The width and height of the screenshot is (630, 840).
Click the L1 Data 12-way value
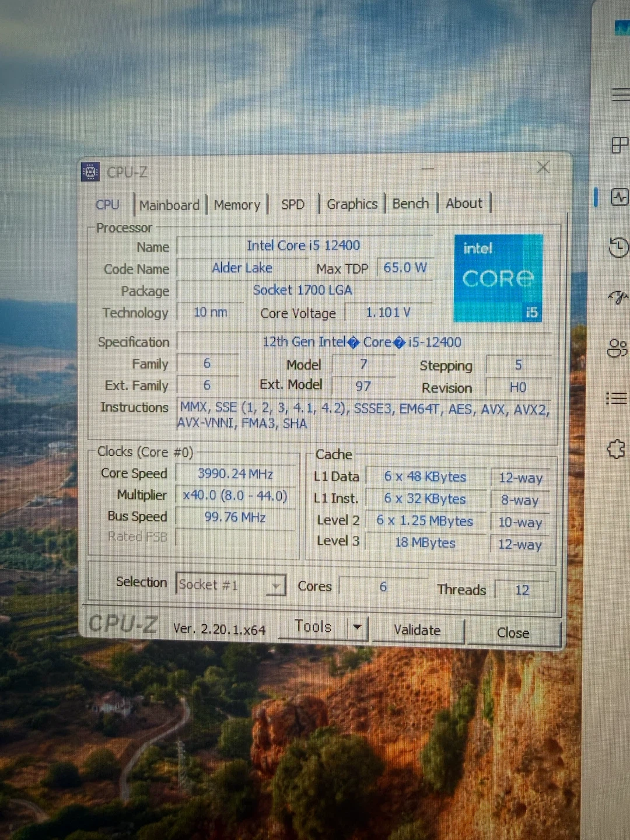point(520,478)
